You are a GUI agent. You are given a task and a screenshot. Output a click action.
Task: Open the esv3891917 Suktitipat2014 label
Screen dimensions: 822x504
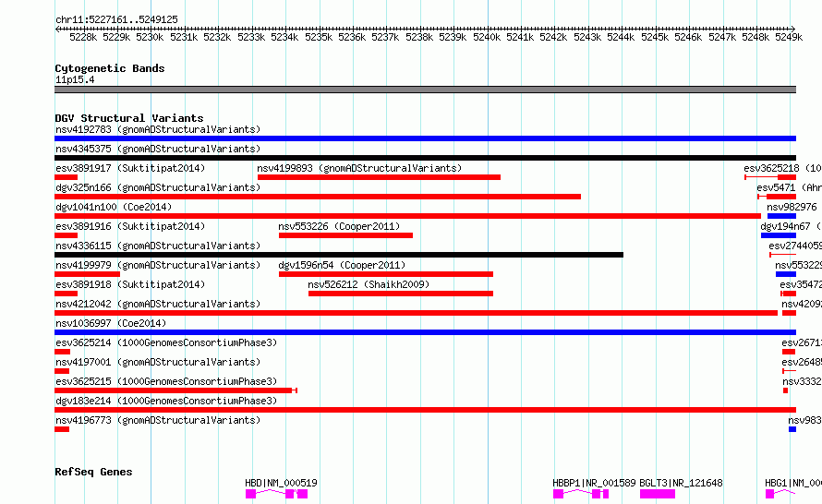[130, 168]
